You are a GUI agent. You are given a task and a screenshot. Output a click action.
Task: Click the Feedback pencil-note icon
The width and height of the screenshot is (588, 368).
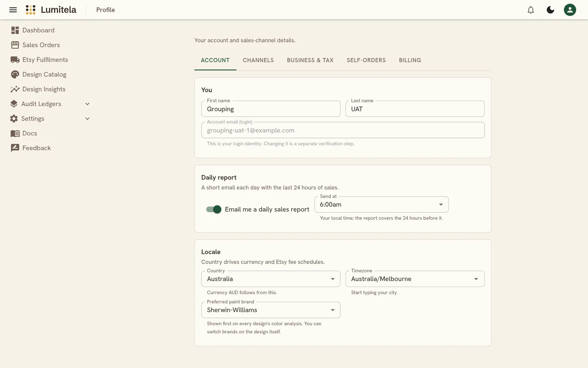[x=15, y=148]
